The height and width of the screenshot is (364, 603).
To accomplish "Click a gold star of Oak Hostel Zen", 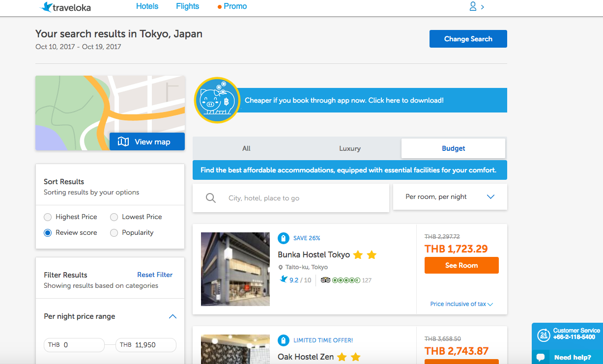I will coord(342,357).
